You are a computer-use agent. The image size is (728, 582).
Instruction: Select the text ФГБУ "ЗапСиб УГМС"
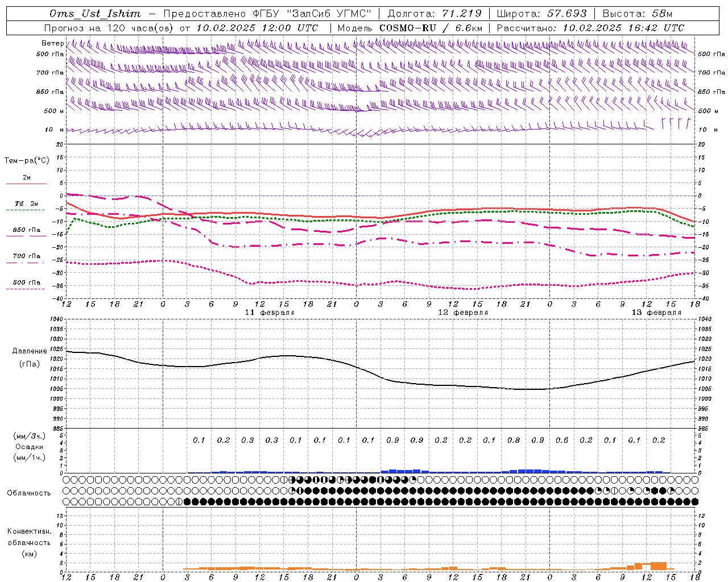click(x=312, y=14)
